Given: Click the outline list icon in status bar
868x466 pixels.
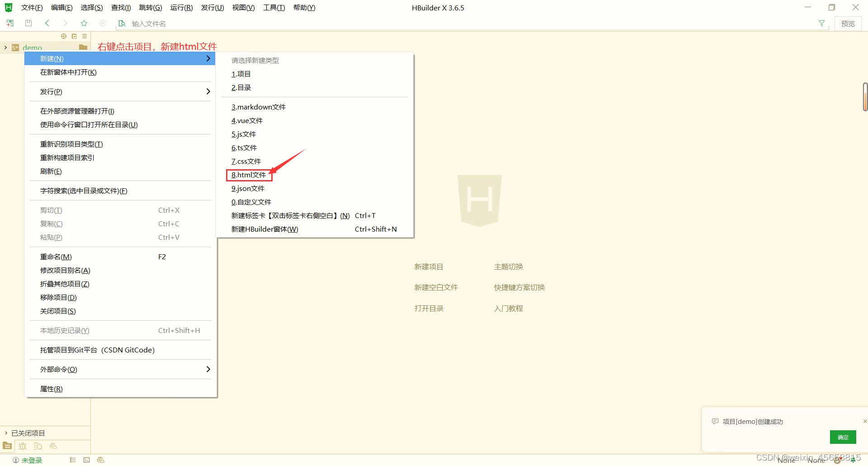Looking at the screenshot, I should tap(72, 460).
